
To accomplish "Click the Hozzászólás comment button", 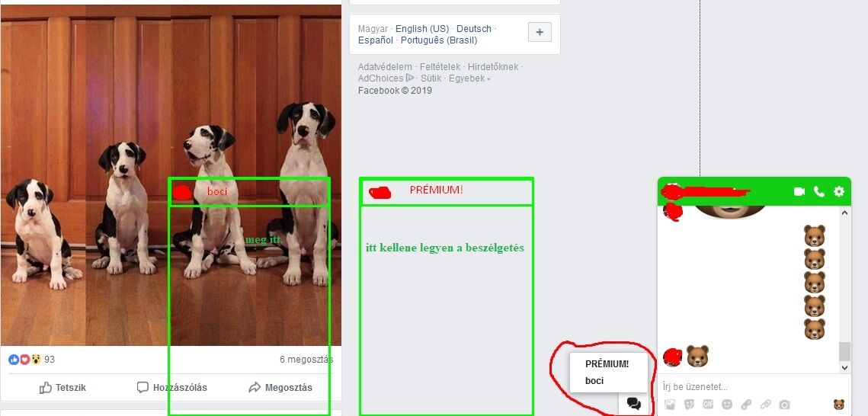I will pyautogui.click(x=172, y=387).
